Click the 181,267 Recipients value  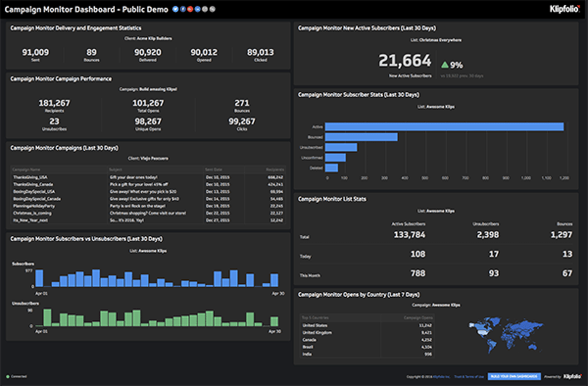pyautogui.click(x=54, y=103)
